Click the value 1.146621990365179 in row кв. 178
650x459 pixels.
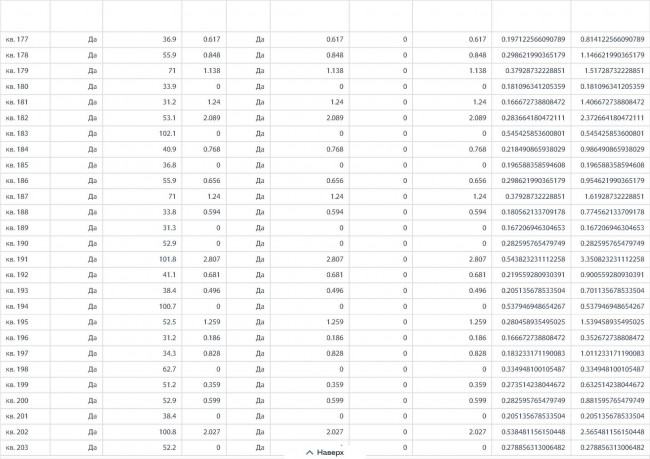click(612, 55)
